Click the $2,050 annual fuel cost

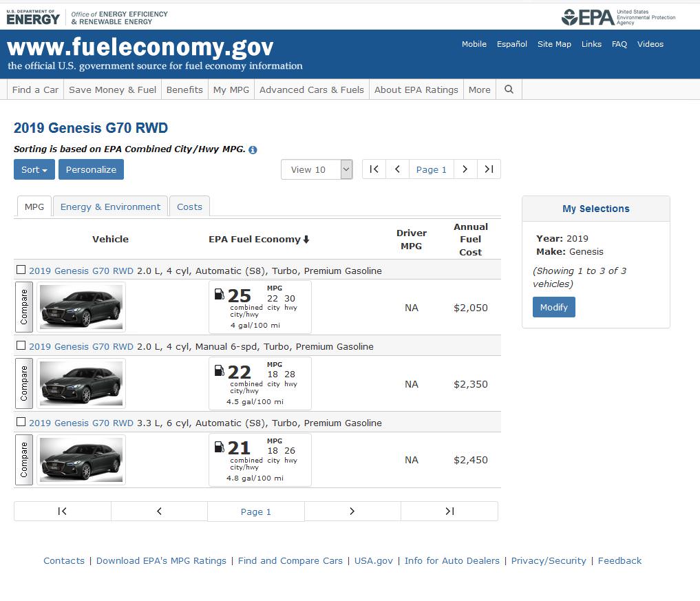coord(471,308)
